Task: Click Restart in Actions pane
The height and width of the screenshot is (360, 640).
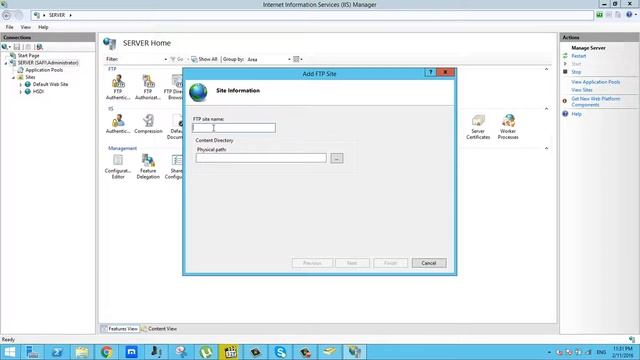Action: tap(578, 56)
